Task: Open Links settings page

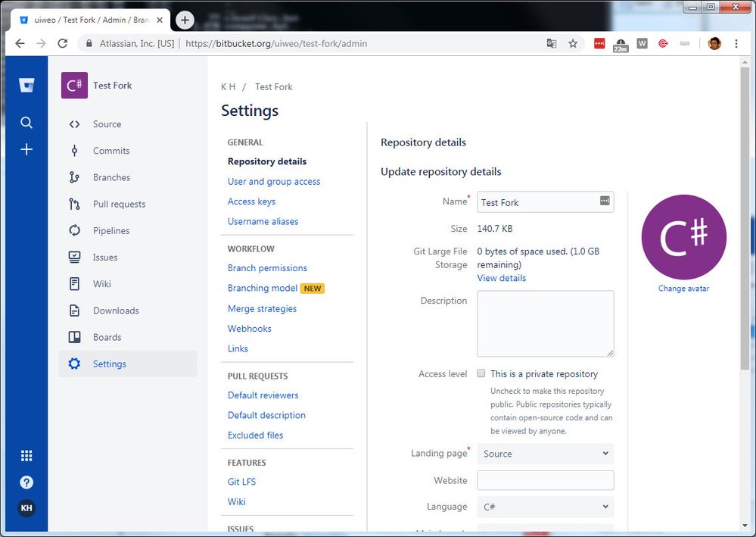Action: tap(238, 348)
